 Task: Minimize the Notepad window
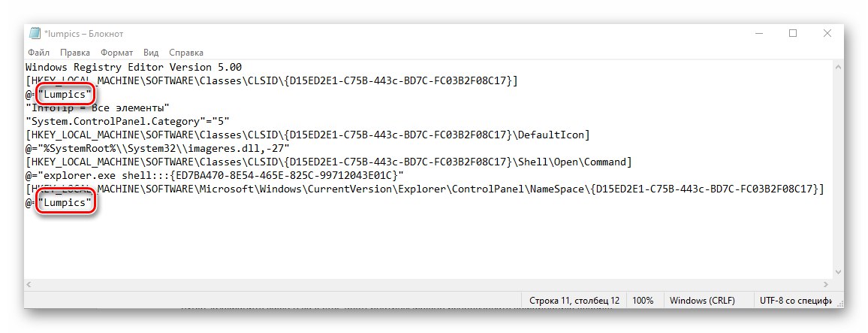(758, 34)
